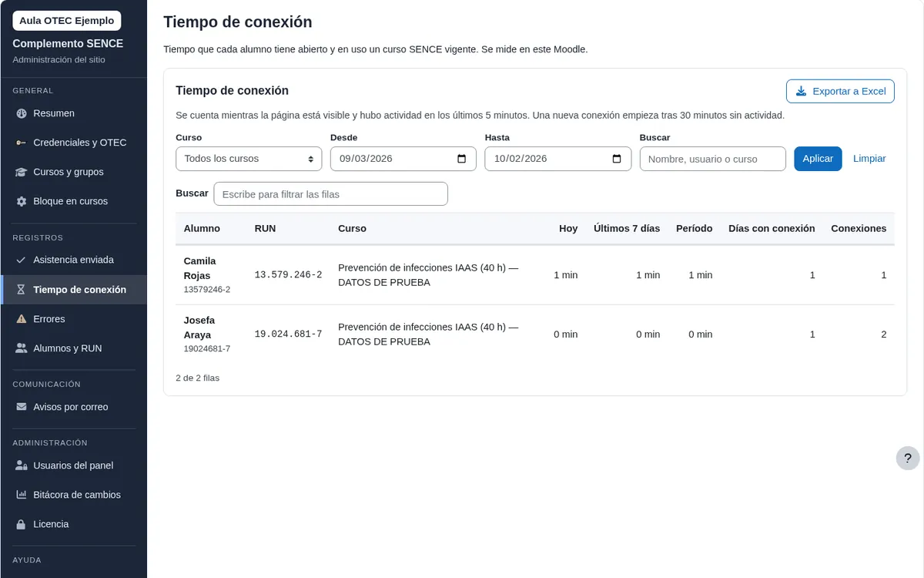Sort by the Alumno column header

202,229
